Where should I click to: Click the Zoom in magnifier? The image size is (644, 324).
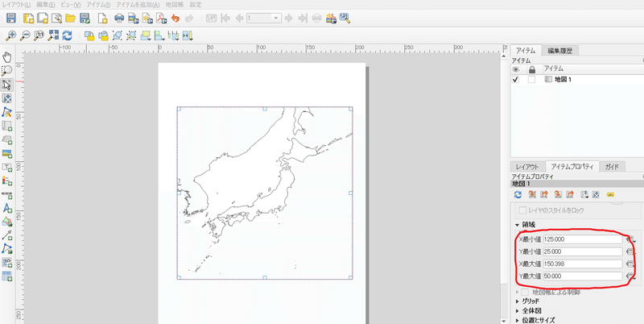[11, 35]
